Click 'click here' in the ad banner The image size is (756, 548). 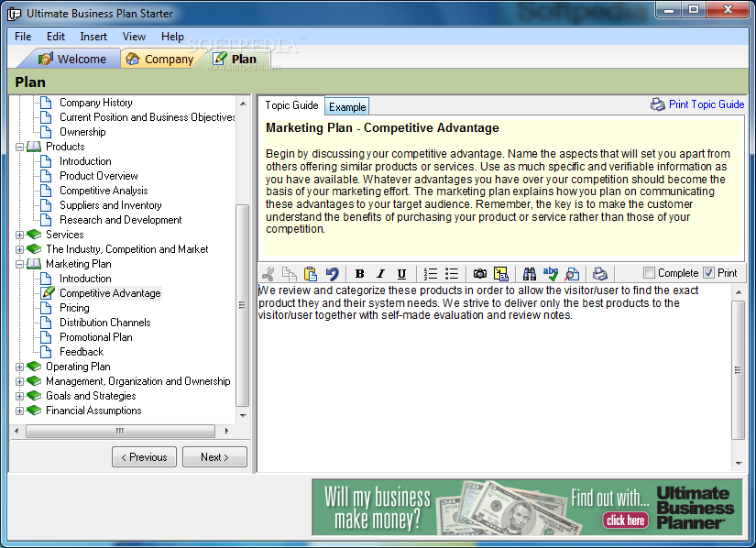pyautogui.click(x=625, y=520)
